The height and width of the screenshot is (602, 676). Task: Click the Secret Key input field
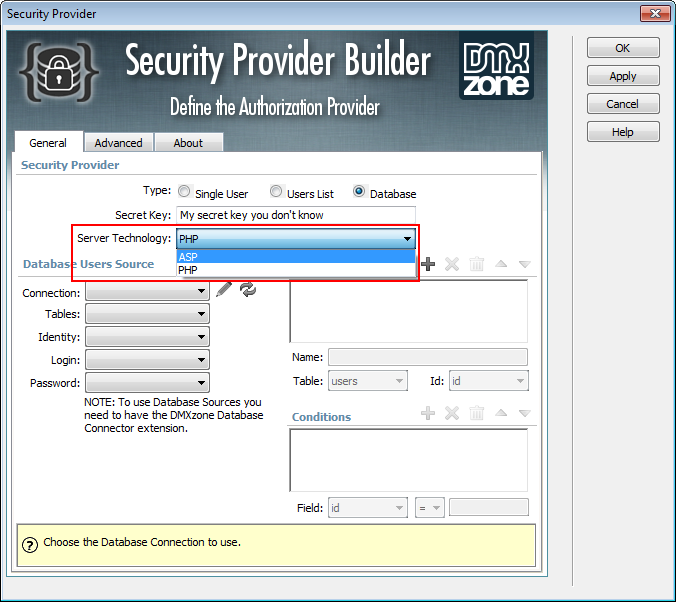click(x=296, y=215)
